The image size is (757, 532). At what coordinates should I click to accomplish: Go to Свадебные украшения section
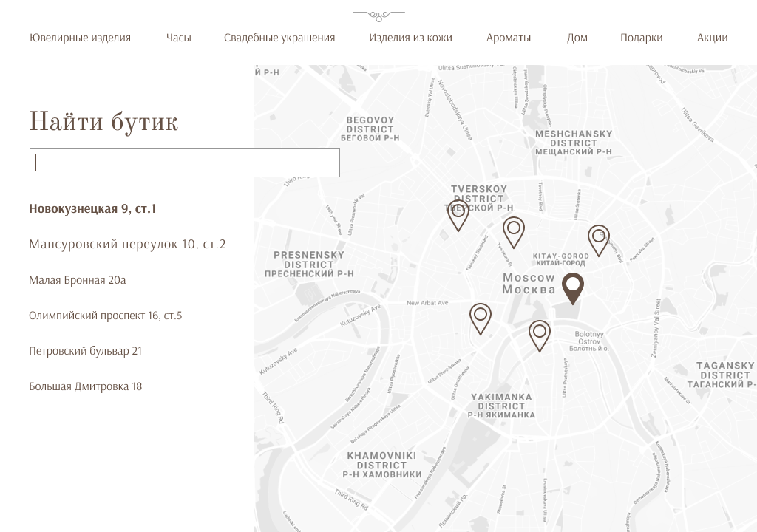[279, 38]
